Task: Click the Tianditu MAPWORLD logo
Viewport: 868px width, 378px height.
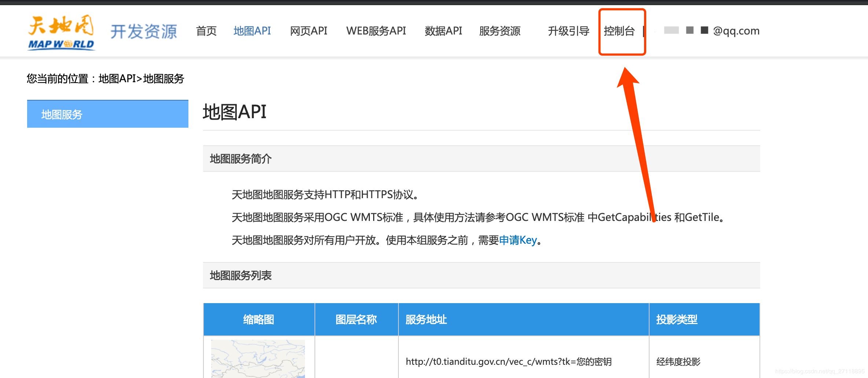Action: pos(61,32)
